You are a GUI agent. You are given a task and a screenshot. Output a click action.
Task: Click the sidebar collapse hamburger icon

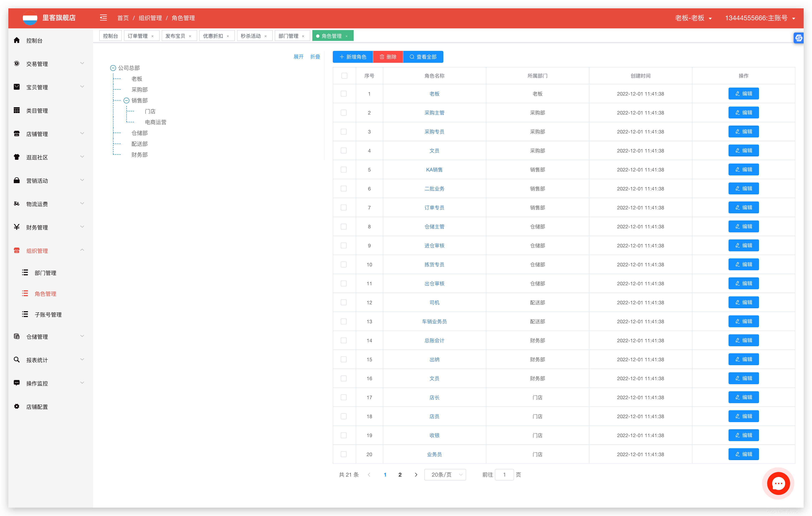(103, 18)
